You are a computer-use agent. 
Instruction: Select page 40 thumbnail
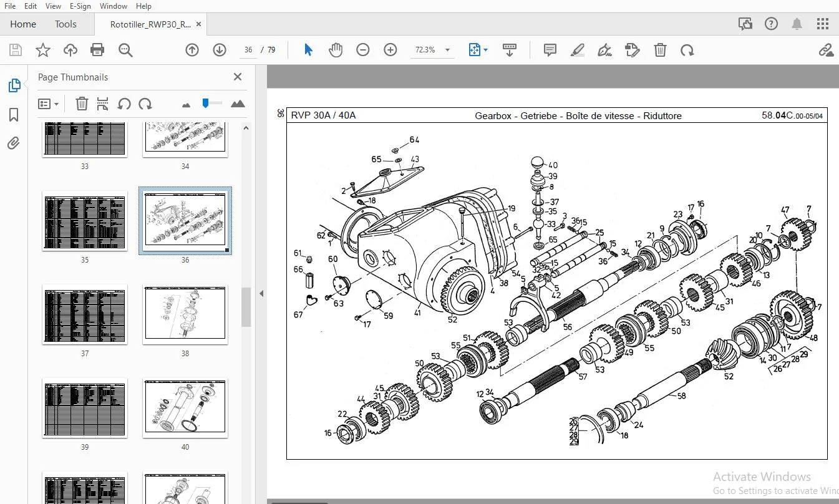coord(185,408)
